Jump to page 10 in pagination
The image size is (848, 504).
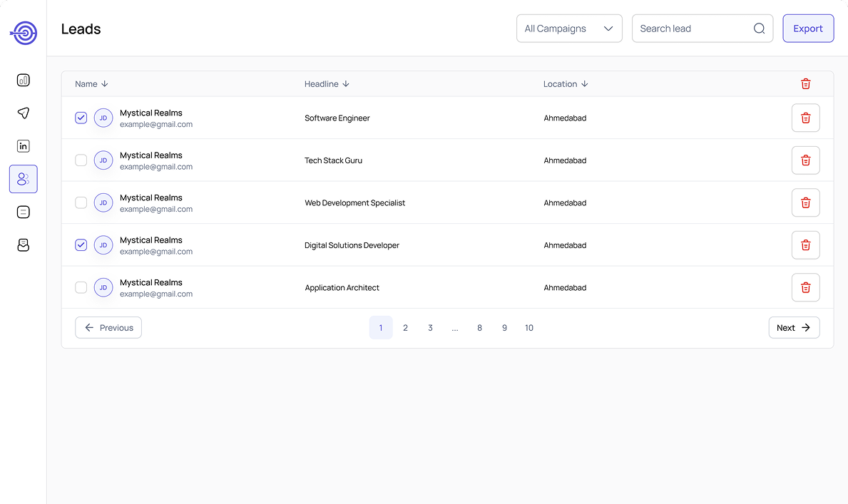point(529,328)
